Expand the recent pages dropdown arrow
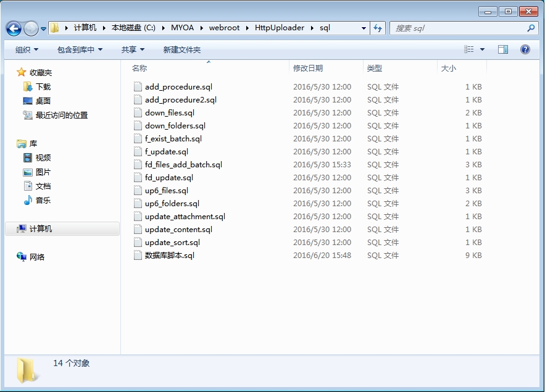The width and height of the screenshot is (545, 392). coord(43,29)
